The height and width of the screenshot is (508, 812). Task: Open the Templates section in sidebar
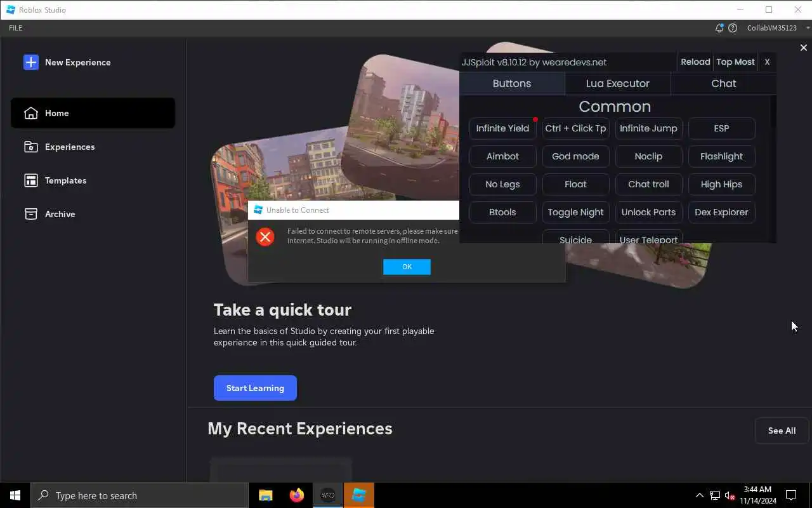(93, 180)
